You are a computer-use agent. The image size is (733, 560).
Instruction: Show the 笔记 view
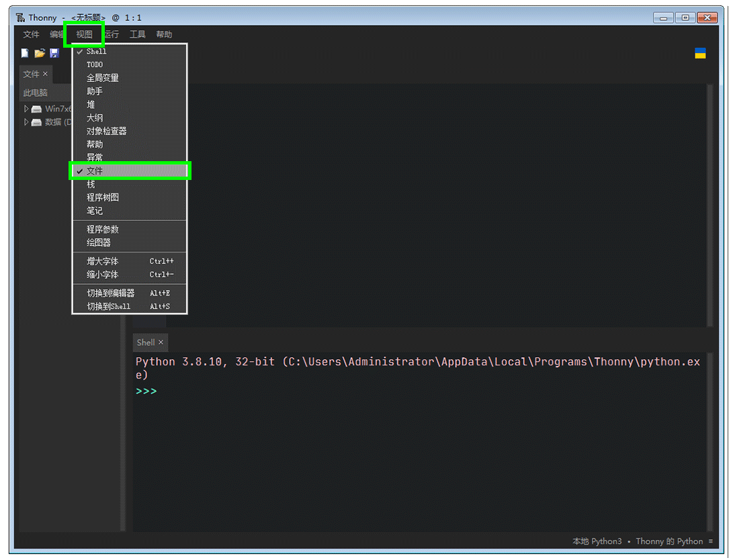130,211
